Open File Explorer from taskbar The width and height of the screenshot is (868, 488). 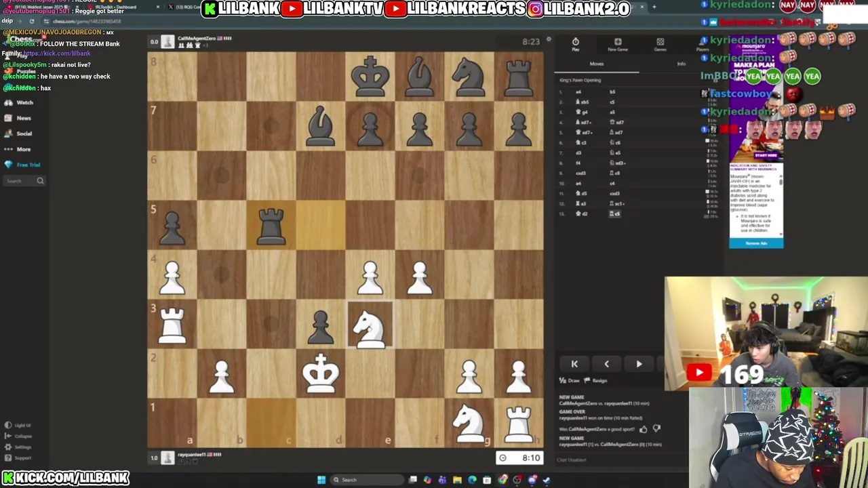coord(457,480)
